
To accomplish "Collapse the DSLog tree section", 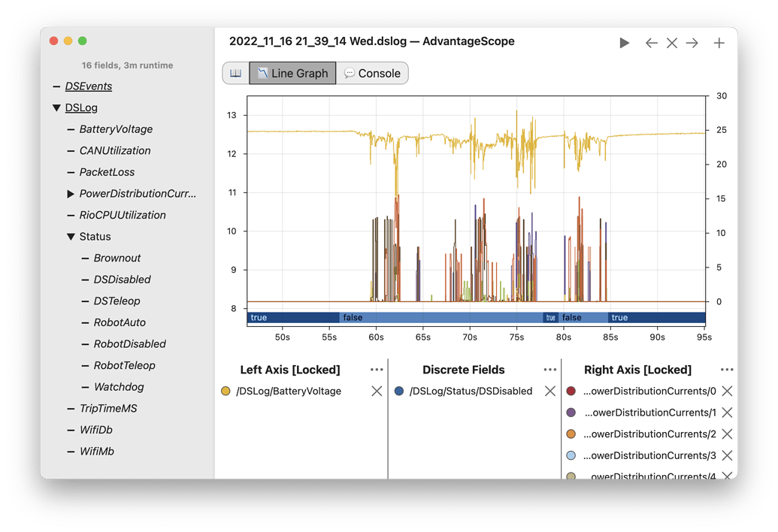I will 58,107.
